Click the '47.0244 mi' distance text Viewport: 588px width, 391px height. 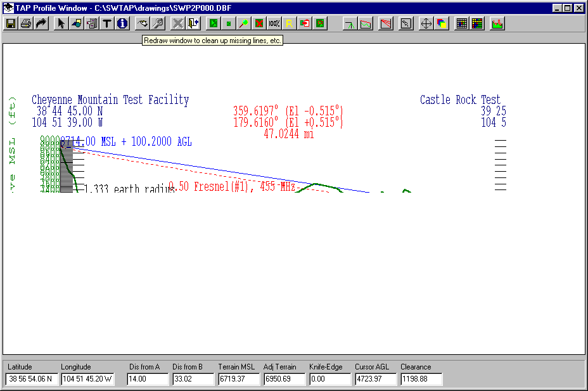pyautogui.click(x=289, y=134)
